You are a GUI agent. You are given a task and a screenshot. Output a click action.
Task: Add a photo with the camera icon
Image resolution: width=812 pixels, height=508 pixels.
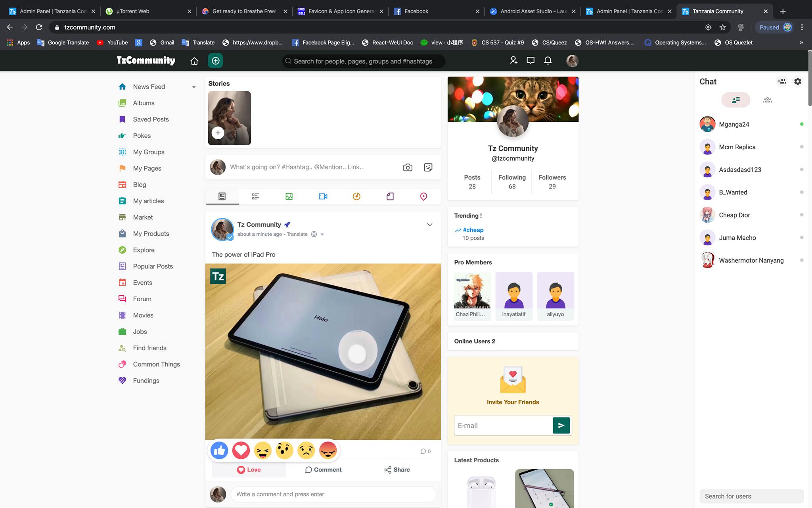(408, 167)
